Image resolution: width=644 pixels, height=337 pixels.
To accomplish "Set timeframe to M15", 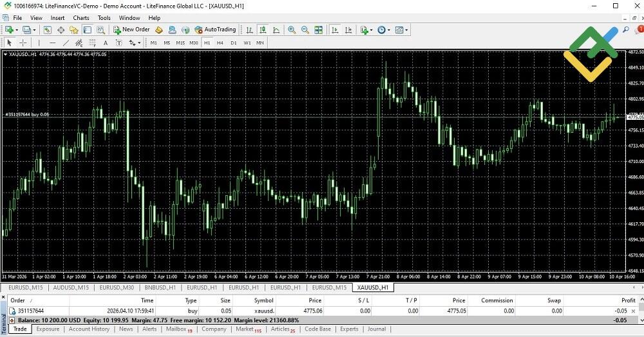I will pyautogui.click(x=180, y=43).
